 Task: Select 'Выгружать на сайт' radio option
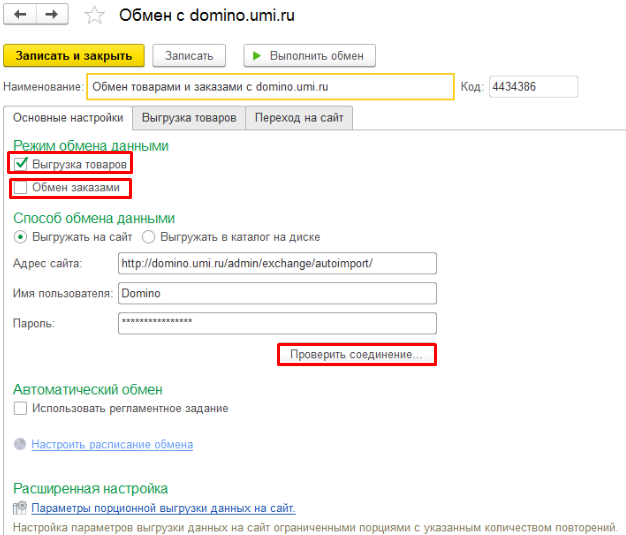[x=20, y=237]
